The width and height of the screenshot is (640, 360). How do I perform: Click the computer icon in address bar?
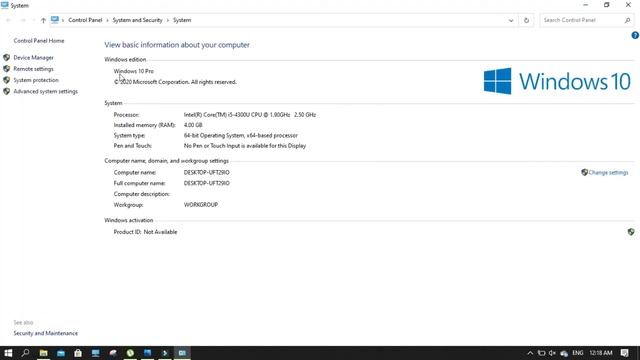[x=55, y=20]
